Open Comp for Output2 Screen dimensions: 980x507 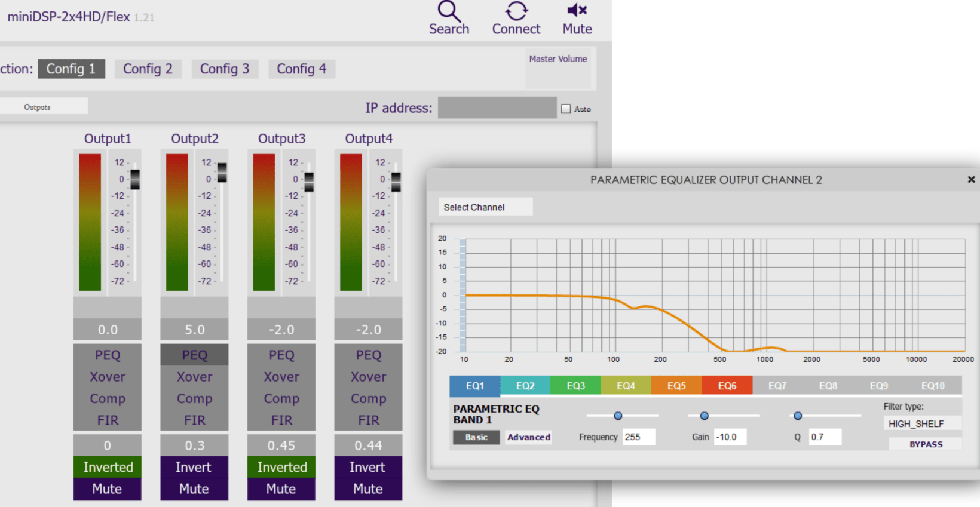pyautogui.click(x=194, y=398)
